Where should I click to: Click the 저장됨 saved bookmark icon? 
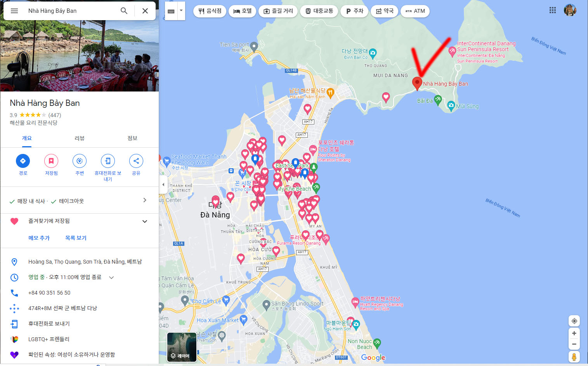(51, 161)
